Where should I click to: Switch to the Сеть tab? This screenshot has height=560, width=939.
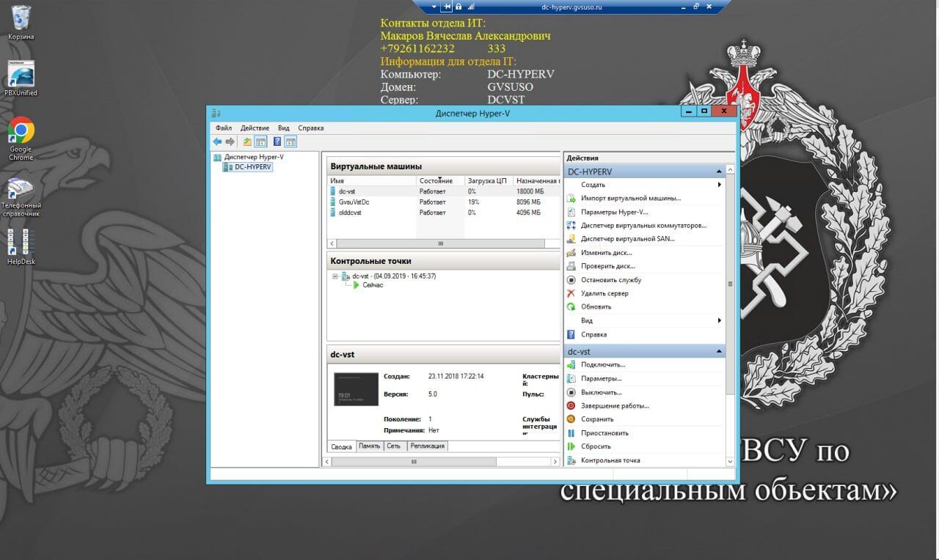(x=394, y=446)
